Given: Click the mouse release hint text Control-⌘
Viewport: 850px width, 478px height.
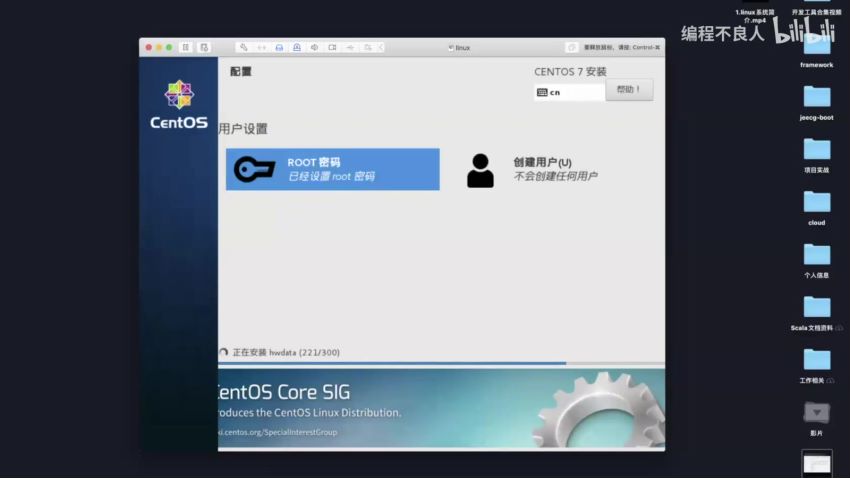Looking at the screenshot, I should tap(622, 48).
